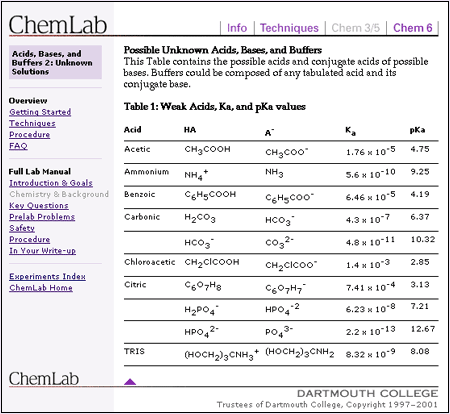Viewport: 450px width, 414px height.
Task: Click the NH4+ formula cell
Action: point(196,174)
